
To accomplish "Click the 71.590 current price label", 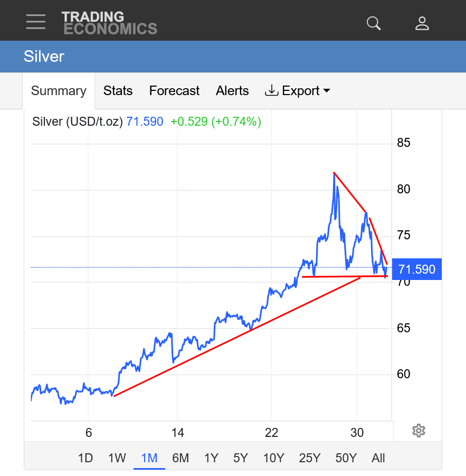I will [x=417, y=269].
